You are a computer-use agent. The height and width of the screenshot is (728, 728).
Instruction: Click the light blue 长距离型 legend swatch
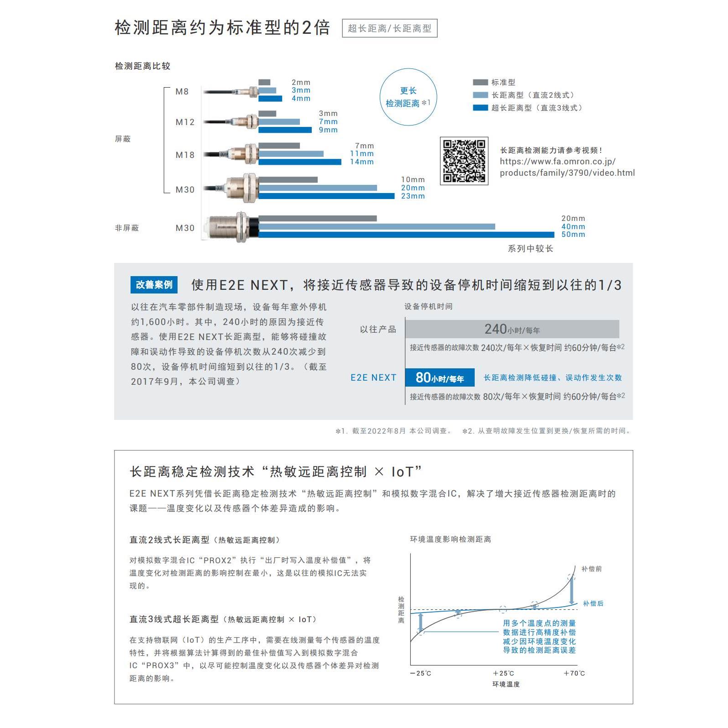tap(480, 95)
